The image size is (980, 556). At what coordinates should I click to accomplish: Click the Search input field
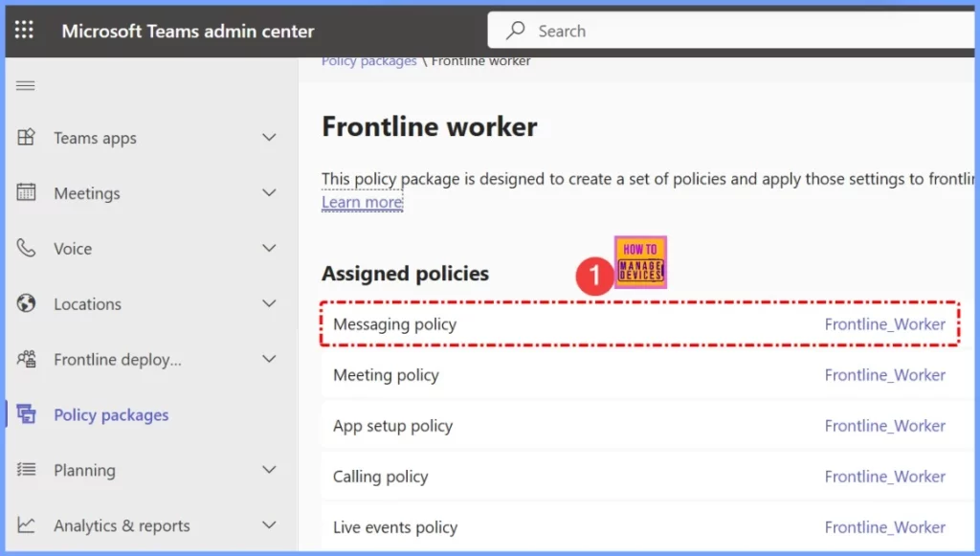pos(731,30)
